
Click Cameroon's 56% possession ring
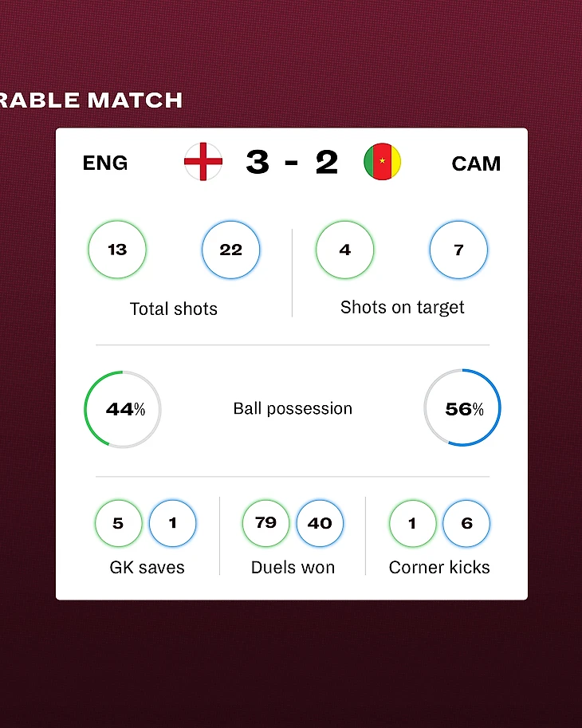click(462, 409)
